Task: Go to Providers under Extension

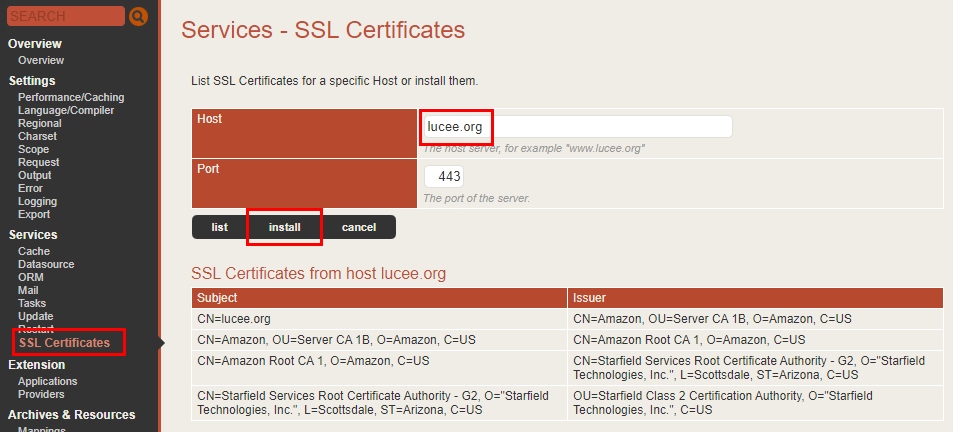Action: tap(41, 394)
